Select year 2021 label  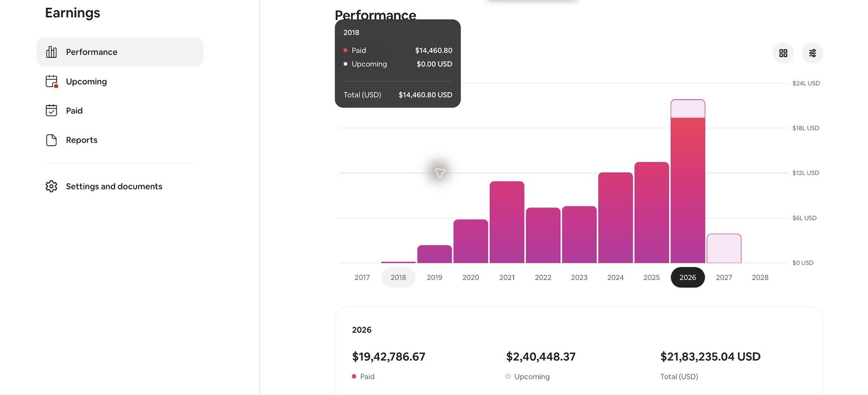tap(507, 277)
